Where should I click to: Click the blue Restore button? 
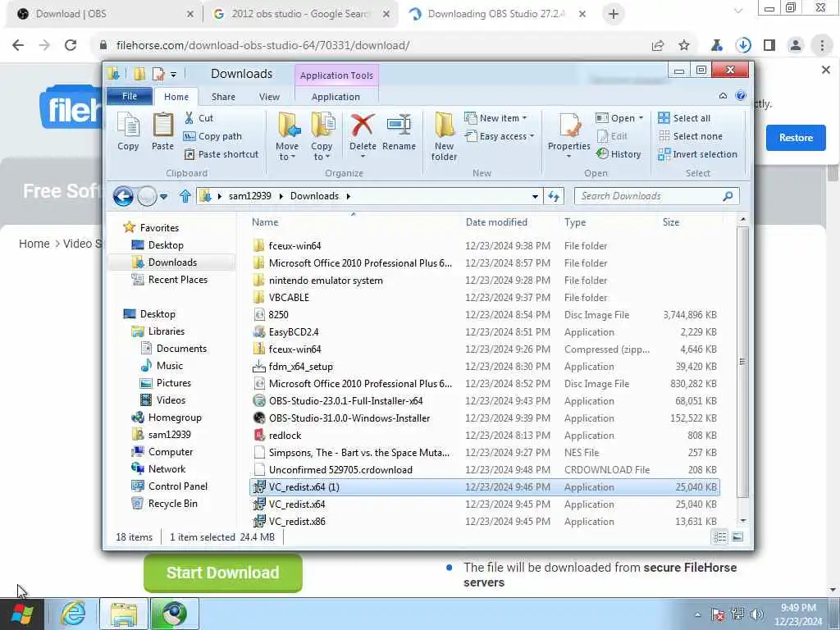click(796, 138)
